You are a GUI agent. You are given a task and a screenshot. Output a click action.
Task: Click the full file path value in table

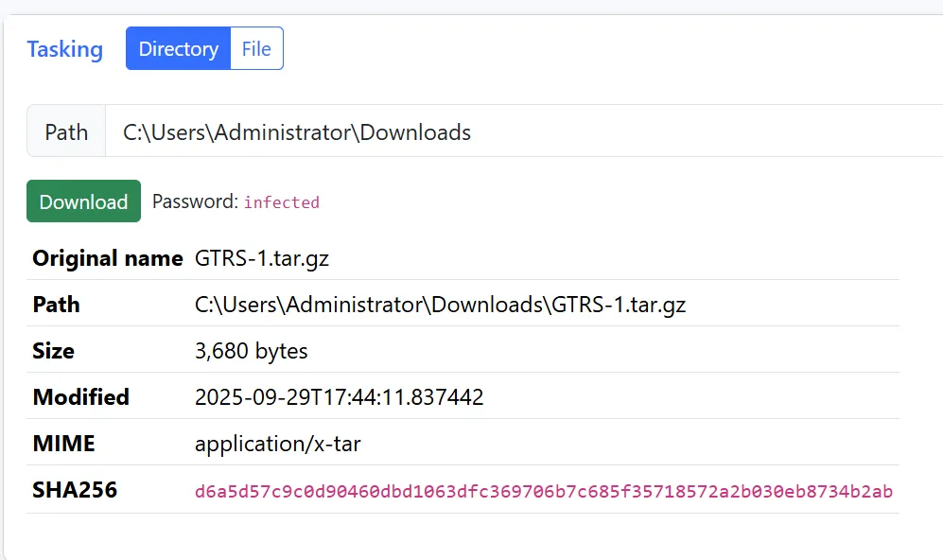(x=440, y=305)
